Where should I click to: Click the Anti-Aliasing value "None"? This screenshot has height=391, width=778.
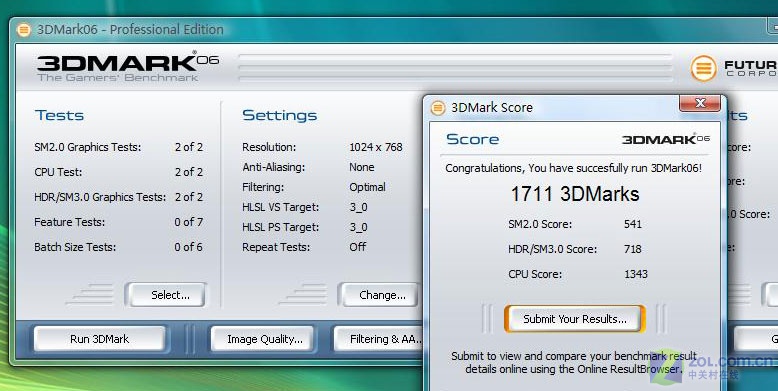(x=362, y=167)
